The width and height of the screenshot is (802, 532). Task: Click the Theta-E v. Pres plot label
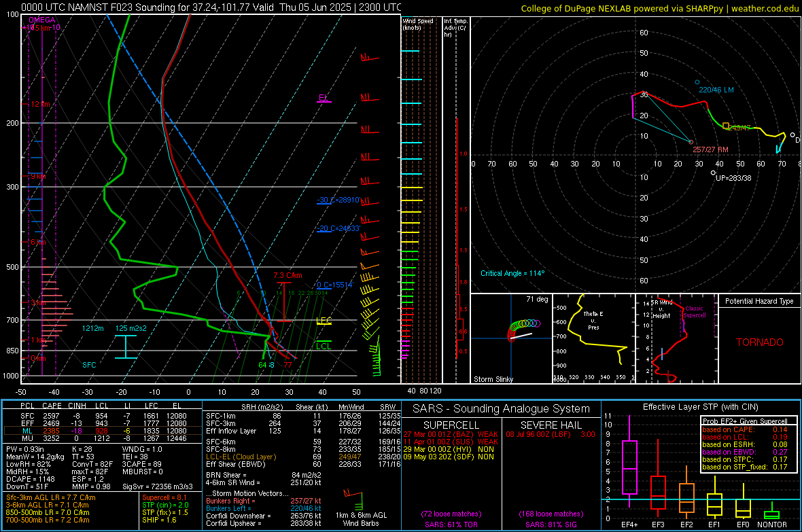pyautogui.click(x=593, y=320)
